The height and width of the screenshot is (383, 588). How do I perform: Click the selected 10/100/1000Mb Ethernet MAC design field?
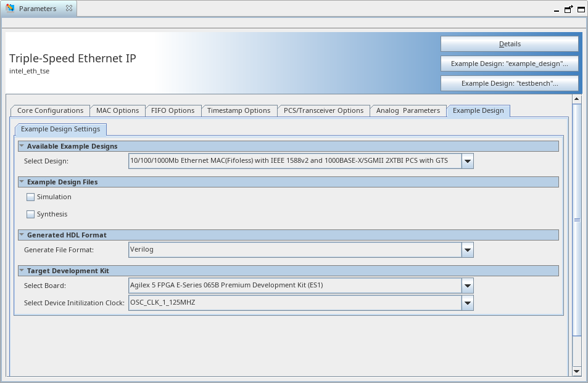[x=295, y=161]
